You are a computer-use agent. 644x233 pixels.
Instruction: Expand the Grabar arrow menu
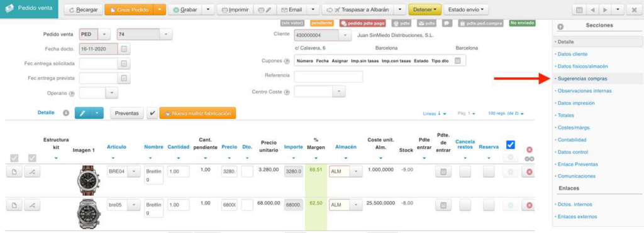208,9
